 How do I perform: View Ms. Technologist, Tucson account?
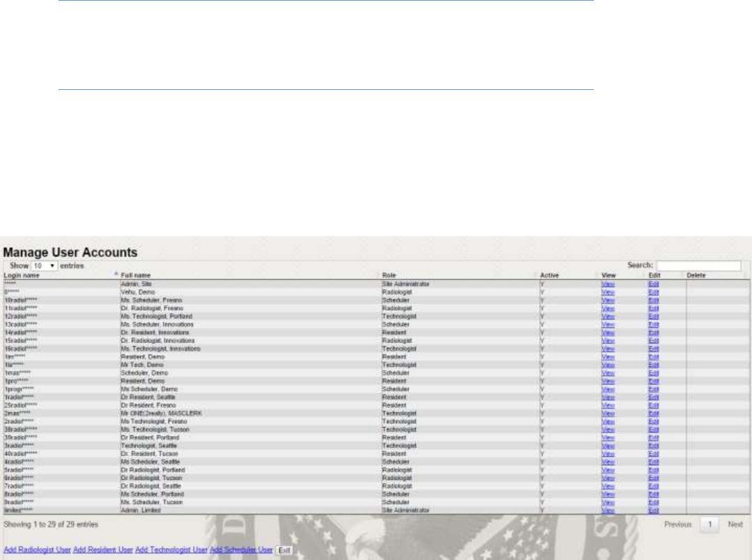[608, 430]
